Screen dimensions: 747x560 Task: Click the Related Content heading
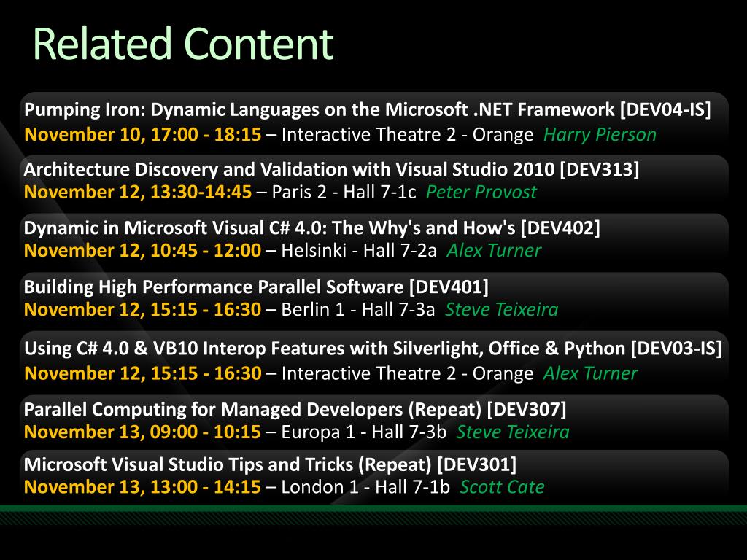point(183,44)
